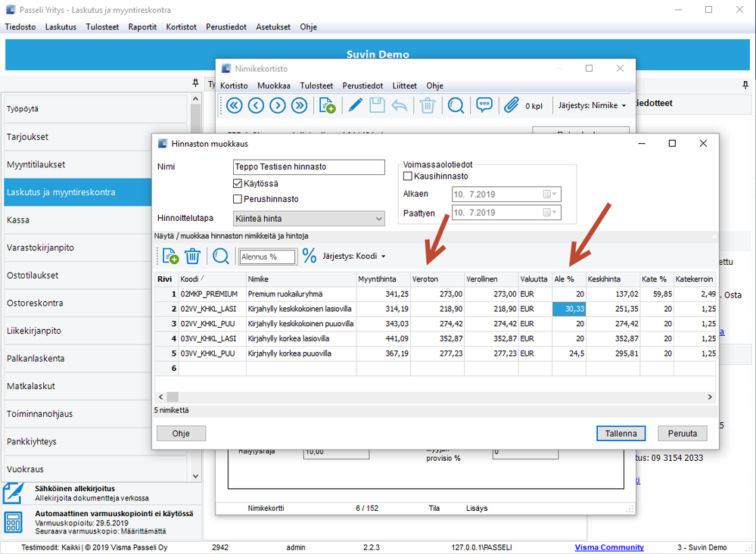Viewport: 756px width, 554px height.
Task: Open the Alkaen date picker dropdown
Action: click(x=553, y=194)
